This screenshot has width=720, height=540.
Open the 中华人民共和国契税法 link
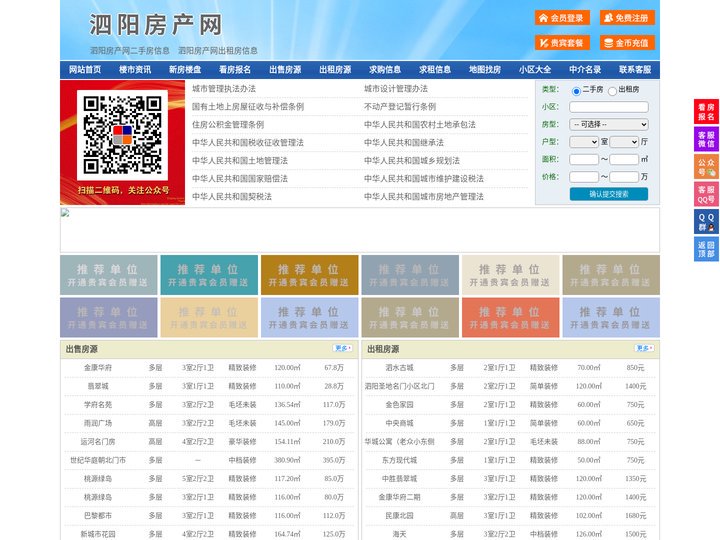(232, 197)
